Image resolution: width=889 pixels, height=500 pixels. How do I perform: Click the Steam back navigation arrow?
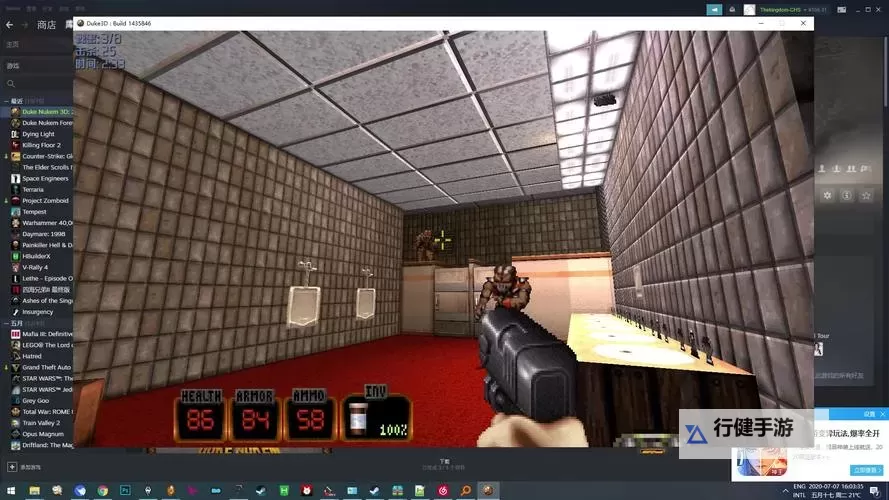pyautogui.click(x=9, y=24)
